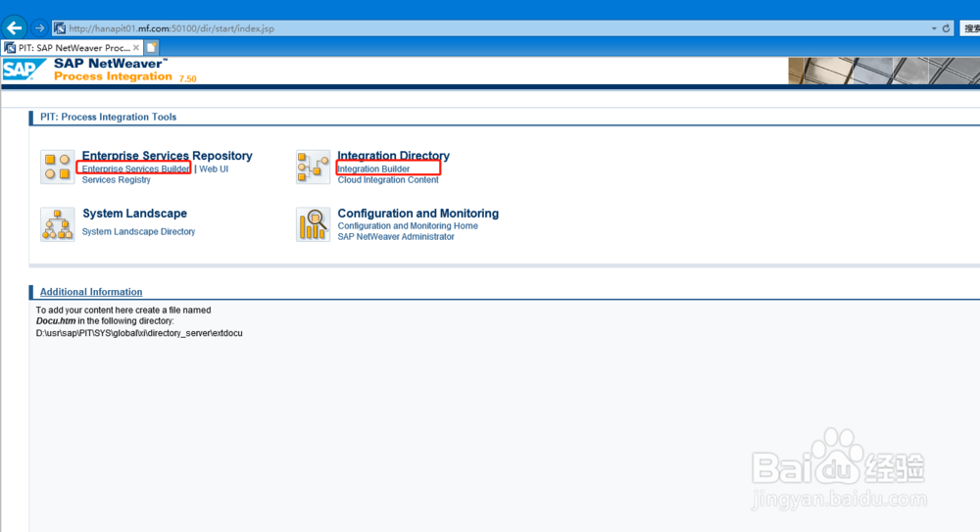The width and height of the screenshot is (980, 532).
Task: Open the Integration Builder link
Action: tap(373, 169)
